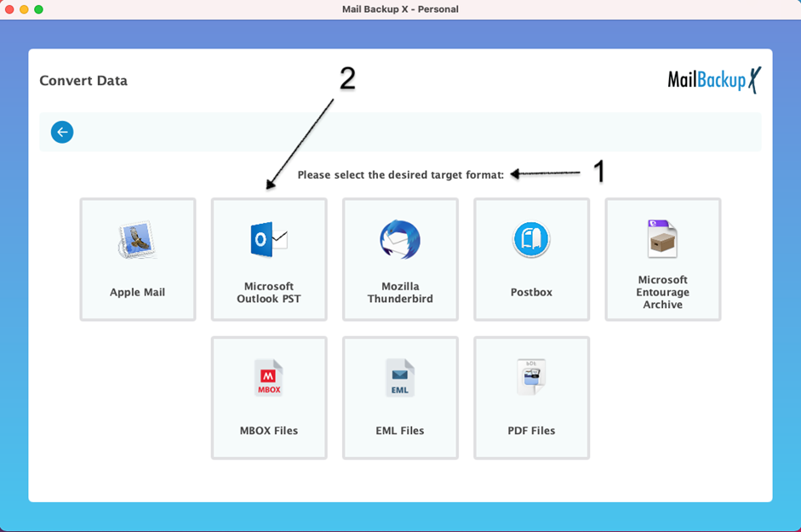Click 'Please select the desired target format:' text
Viewport: 801px width, 532px height.
tap(400, 174)
